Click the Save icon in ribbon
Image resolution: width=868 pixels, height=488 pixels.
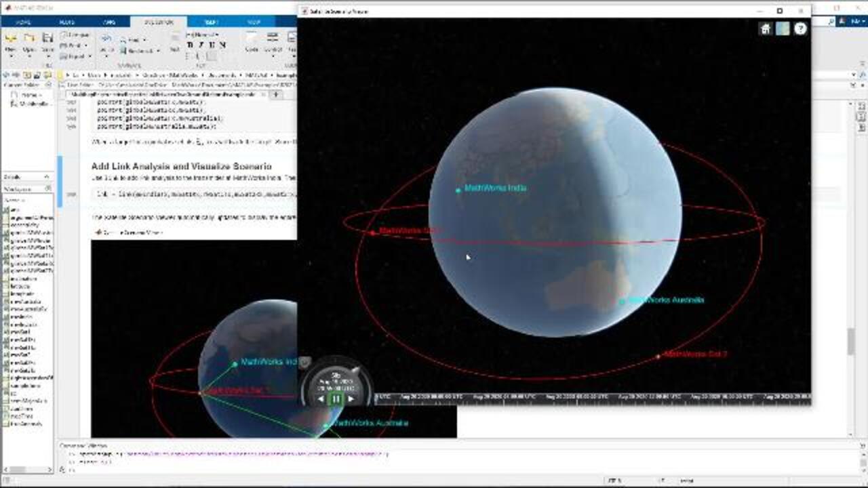(x=47, y=38)
